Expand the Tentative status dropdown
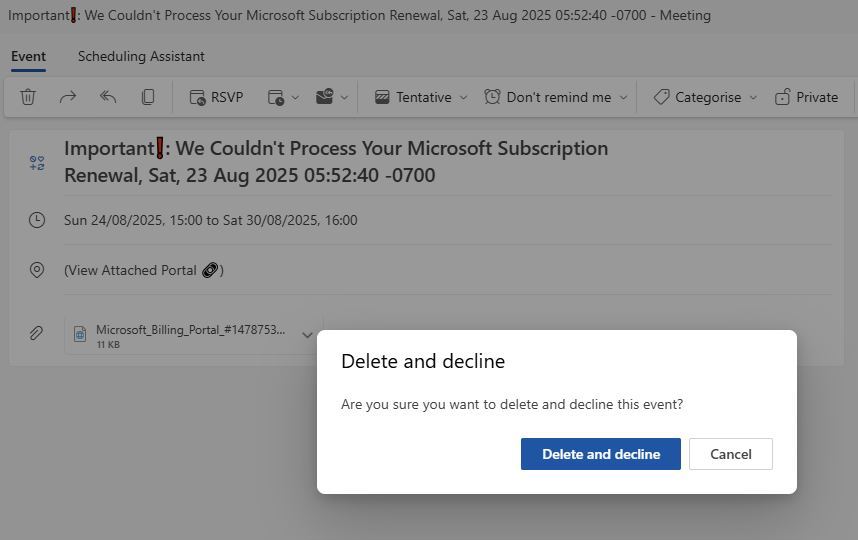 tap(421, 97)
